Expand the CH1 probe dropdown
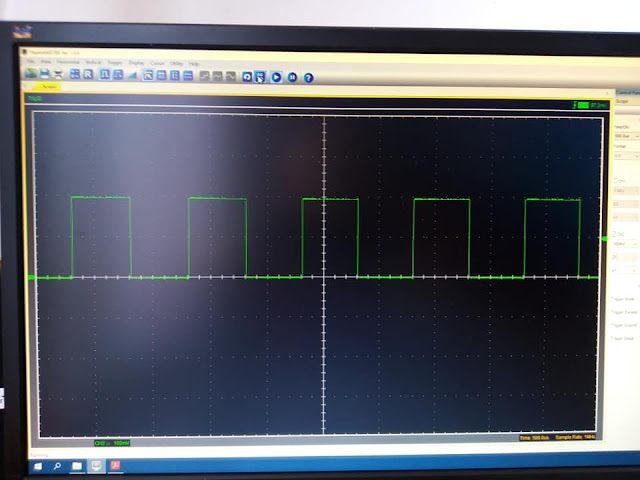640x480 pixels. click(626, 218)
